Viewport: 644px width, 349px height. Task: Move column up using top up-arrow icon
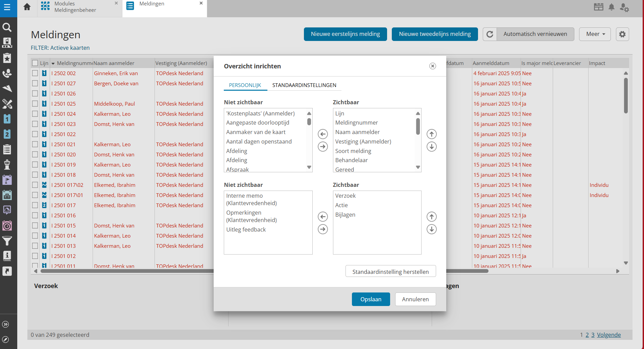tap(431, 134)
